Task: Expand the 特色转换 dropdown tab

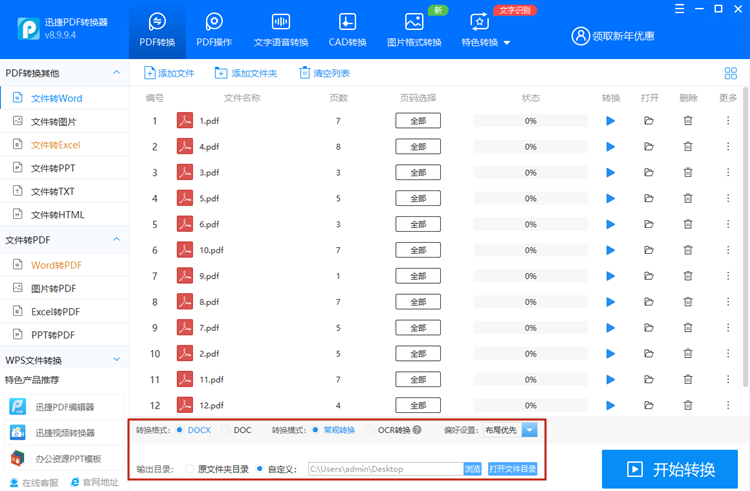Action: (485, 30)
